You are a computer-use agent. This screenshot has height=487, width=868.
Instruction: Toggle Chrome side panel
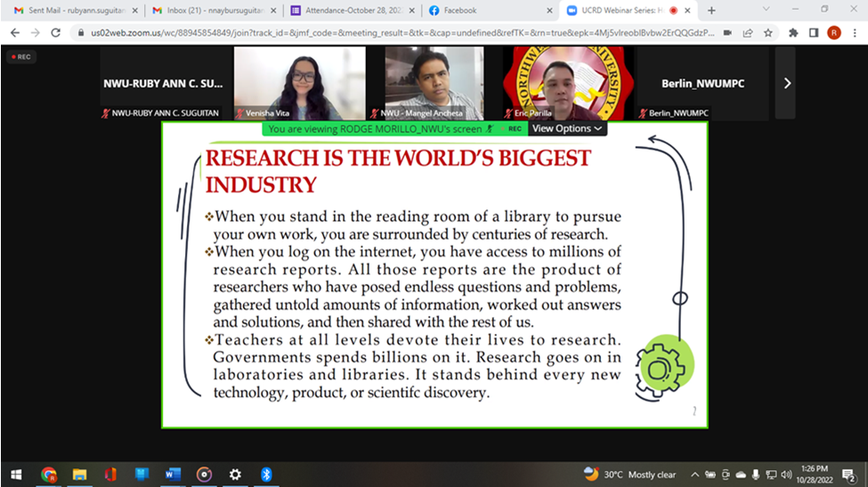pyautogui.click(x=813, y=33)
